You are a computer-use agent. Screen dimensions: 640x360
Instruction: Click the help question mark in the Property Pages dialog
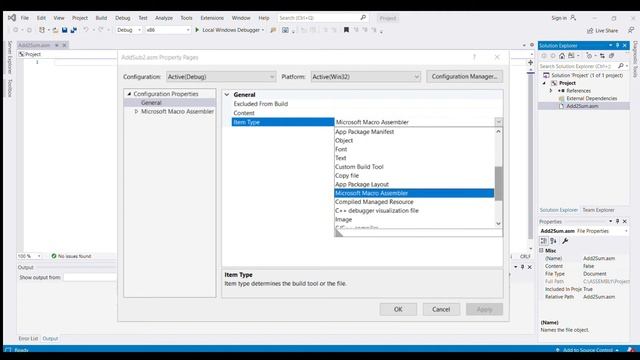(474, 57)
